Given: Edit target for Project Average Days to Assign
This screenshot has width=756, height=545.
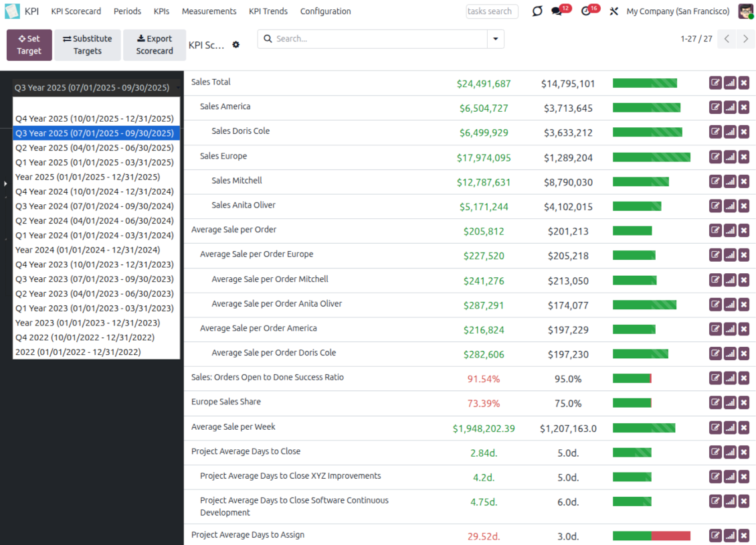Looking at the screenshot, I should [715, 535].
